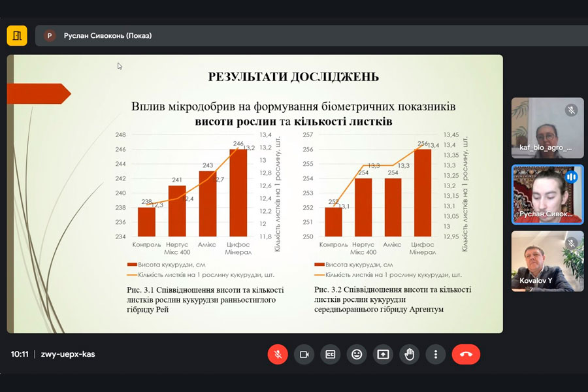Screen dimensions: 588x392
Task: Click the '256' bar label in right chart
Action: coord(423,144)
